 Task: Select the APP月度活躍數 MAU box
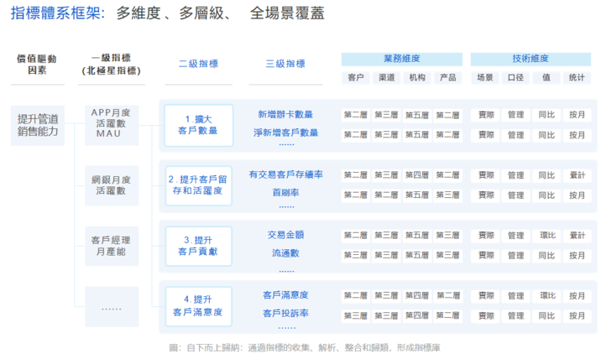112,125
